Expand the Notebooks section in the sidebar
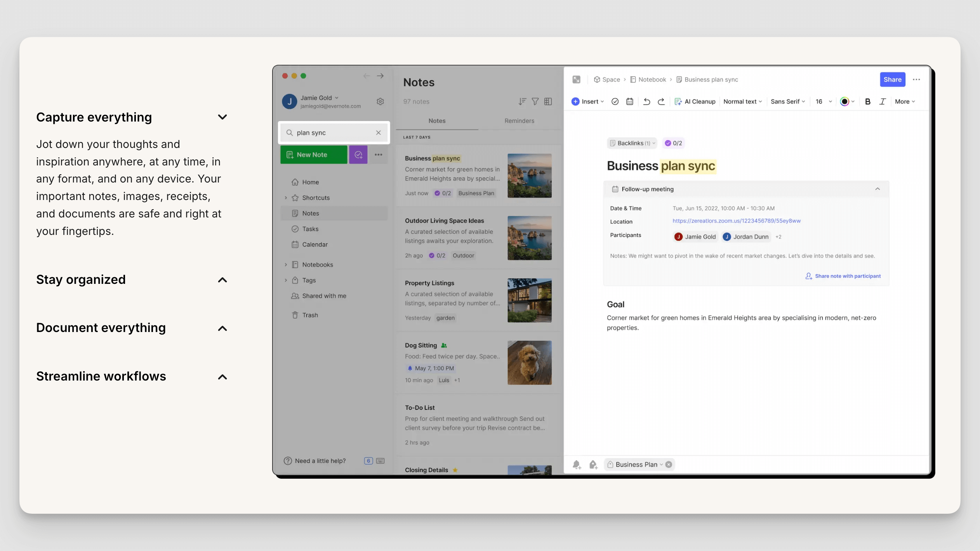 coord(286,264)
